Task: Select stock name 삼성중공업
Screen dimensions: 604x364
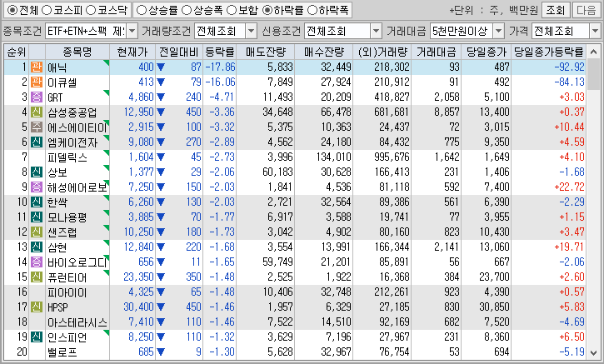Action: (x=72, y=112)
